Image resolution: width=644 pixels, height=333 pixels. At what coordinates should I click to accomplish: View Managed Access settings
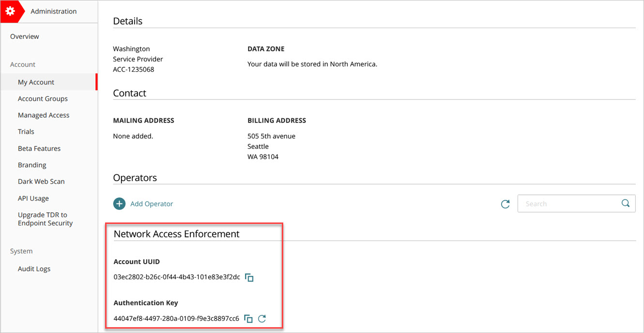click(44, 115)
